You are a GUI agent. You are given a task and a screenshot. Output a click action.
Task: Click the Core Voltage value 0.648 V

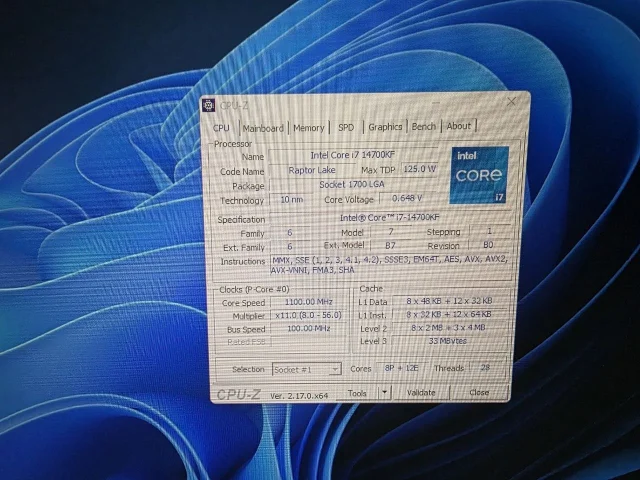[x=407, y=198]
